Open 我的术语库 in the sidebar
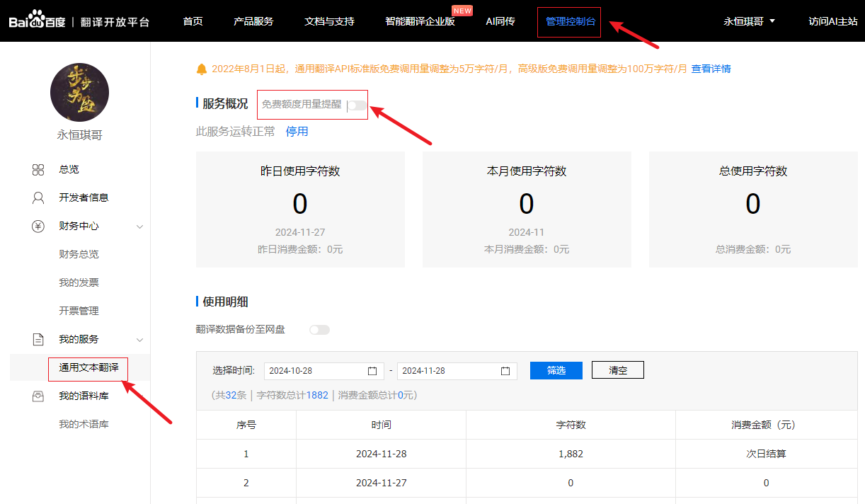The width and height of the screenshot is (865, 504). (x=84, y=425)
